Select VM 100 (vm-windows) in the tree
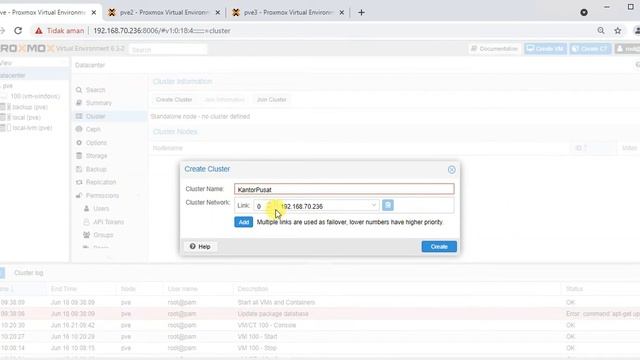This screenshot has height=360, width=640. 34,96
